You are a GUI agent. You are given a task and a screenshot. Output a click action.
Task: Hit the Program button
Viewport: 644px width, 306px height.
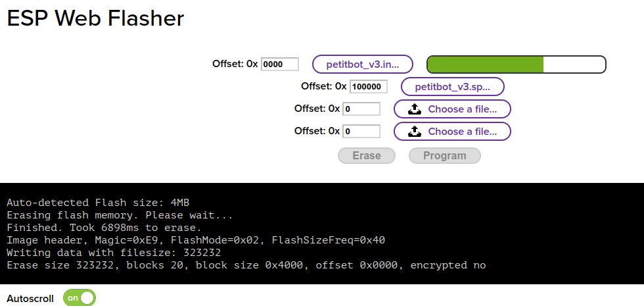444,156
